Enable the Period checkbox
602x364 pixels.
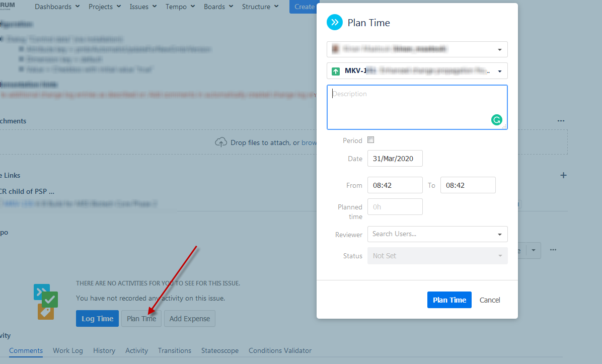coord(371,140)
